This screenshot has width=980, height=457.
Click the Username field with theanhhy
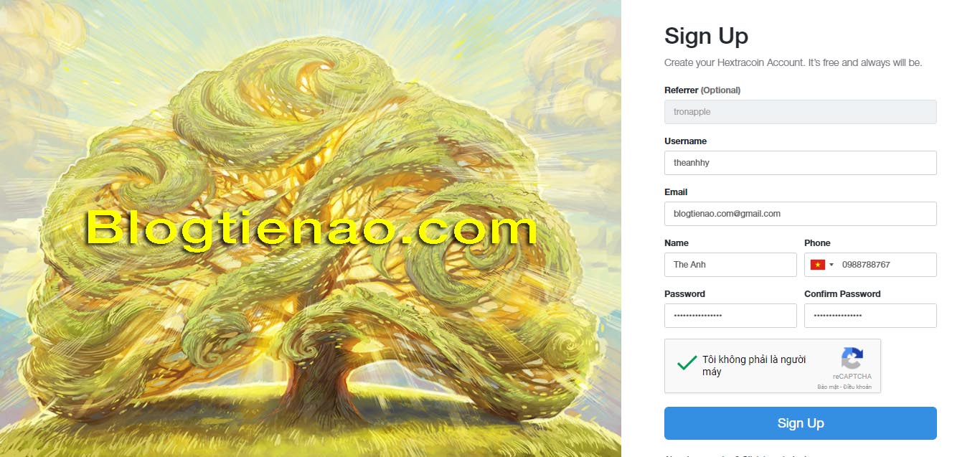[x=801, y=163]
